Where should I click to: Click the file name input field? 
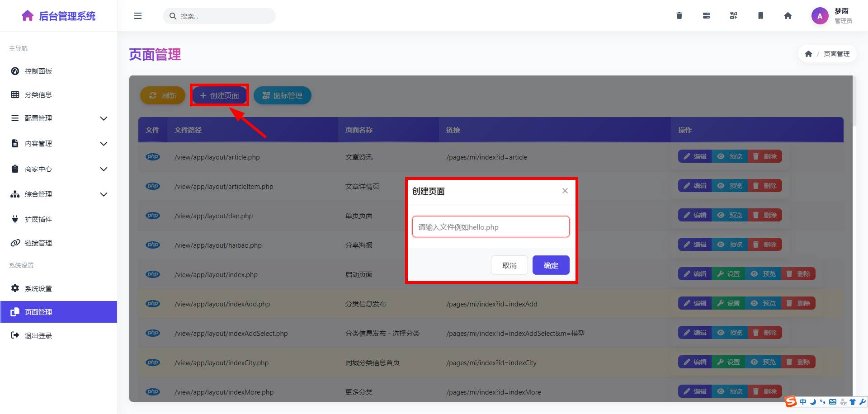coord(491,227)
